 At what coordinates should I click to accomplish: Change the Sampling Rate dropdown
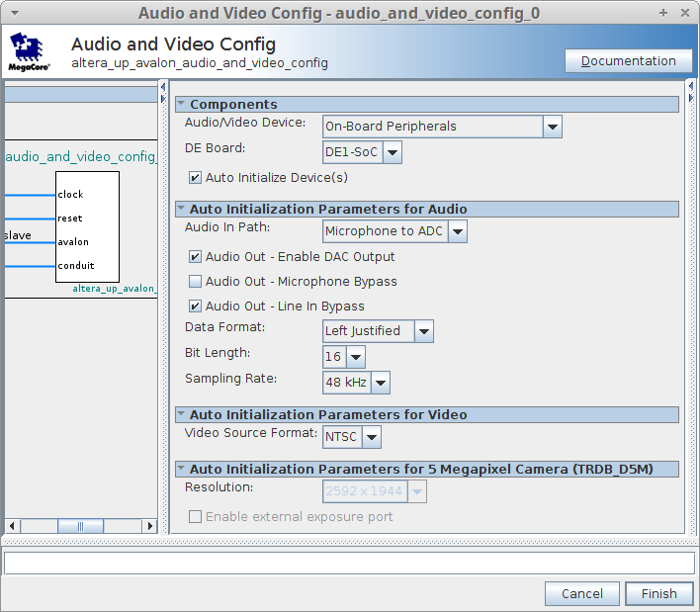click(x=380, y=383)
